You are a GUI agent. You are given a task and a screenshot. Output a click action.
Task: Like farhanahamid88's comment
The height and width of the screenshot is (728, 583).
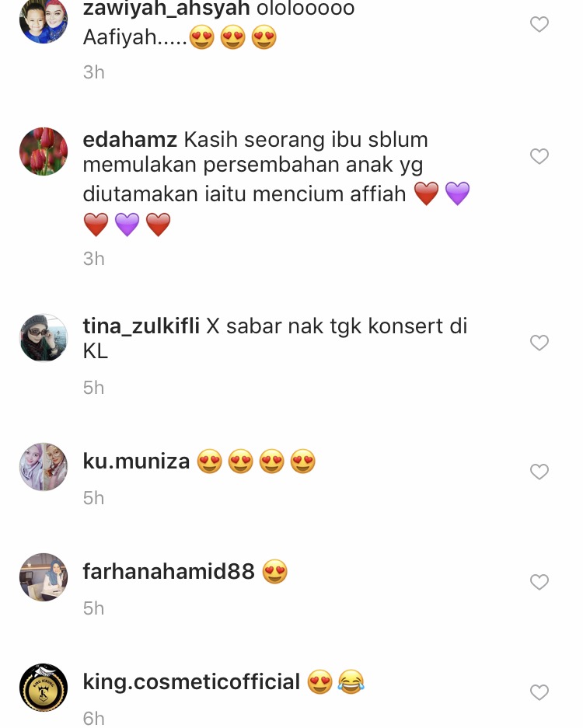click(x=539, y=582)
